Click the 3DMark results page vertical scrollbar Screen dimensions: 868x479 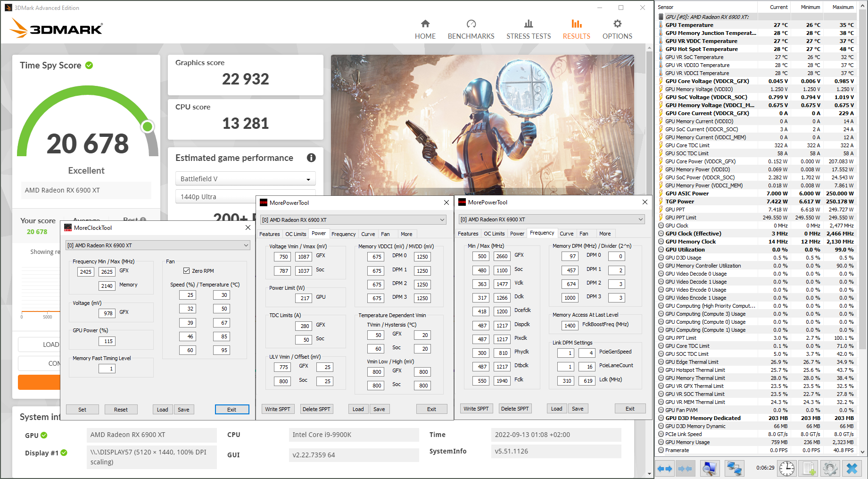(x=649, y=261)
